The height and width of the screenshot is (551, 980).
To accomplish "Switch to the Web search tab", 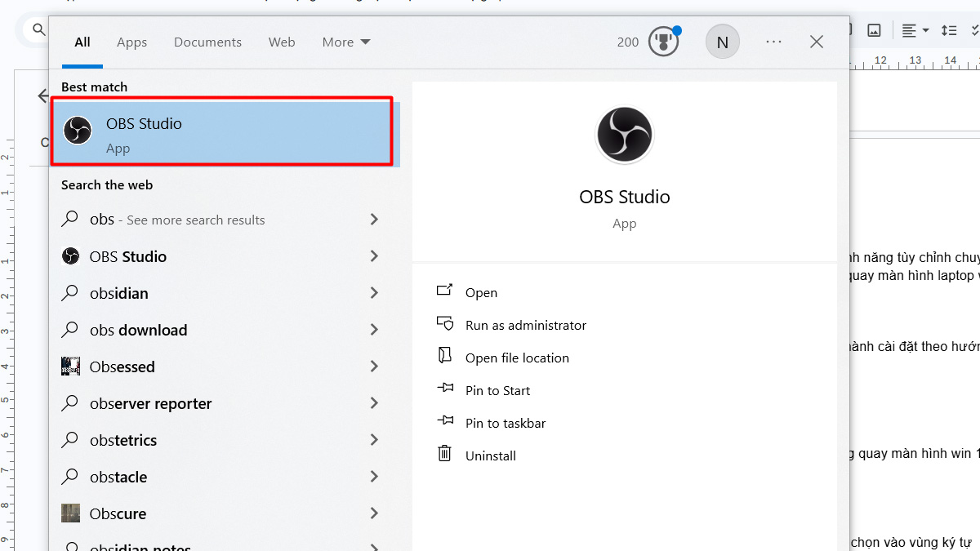I will (x=282, y=42).
